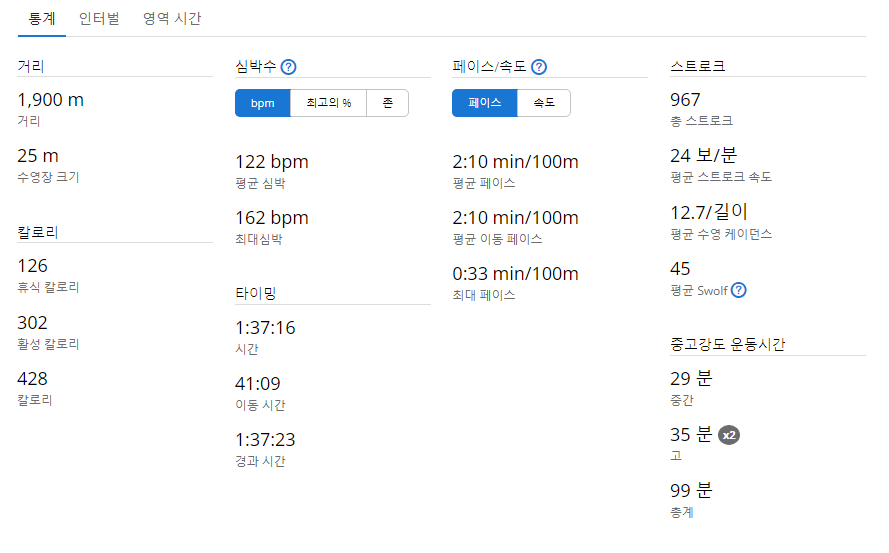Click the 총 스트로크 label
Image resolution: width=889 pixels, height=553 pixels.
click(701, 121)
